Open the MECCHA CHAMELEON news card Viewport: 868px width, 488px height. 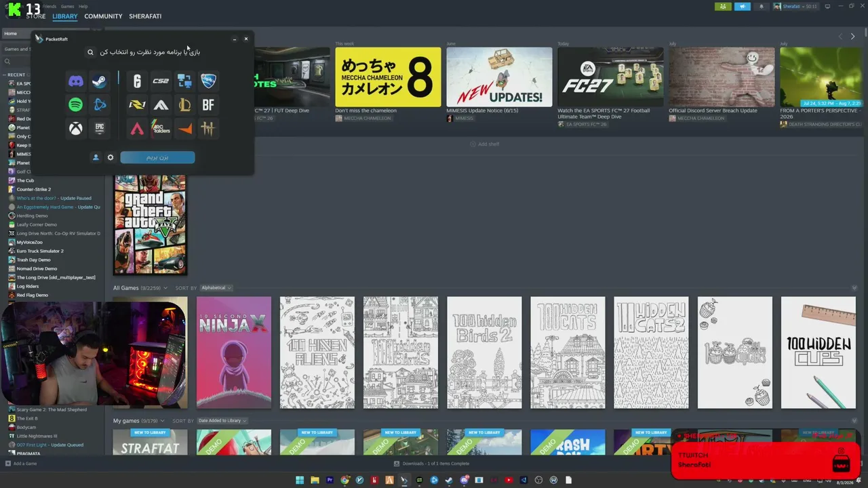388,77
